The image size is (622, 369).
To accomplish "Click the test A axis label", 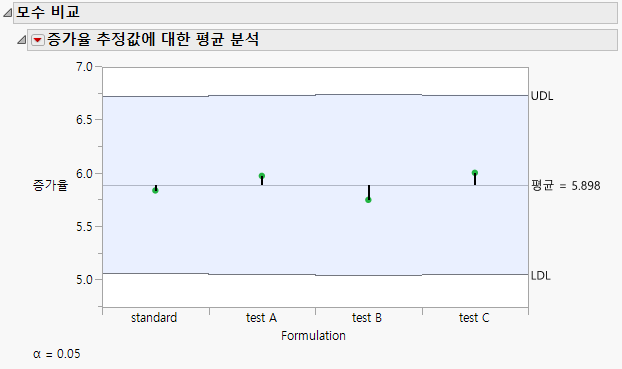I will (261, 318).
